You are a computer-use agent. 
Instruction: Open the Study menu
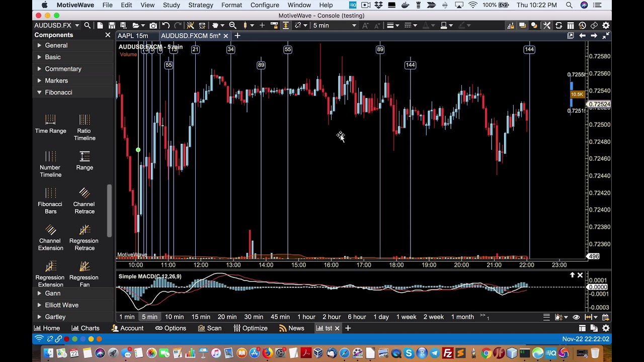point(171,5)
